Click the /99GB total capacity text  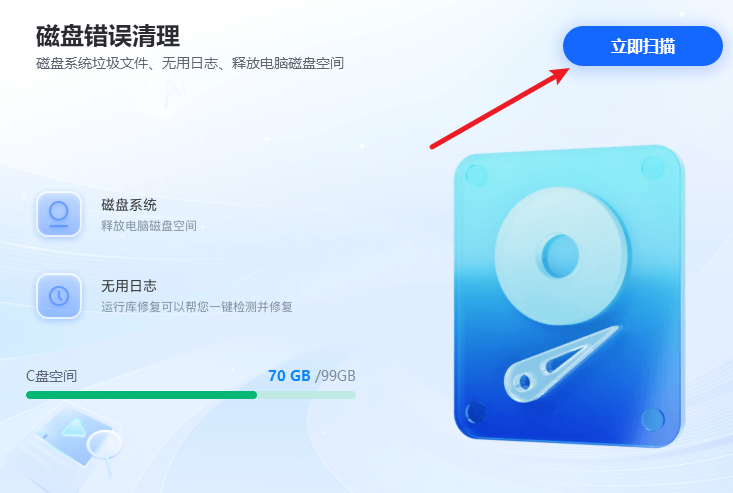[x=335, y=376]
